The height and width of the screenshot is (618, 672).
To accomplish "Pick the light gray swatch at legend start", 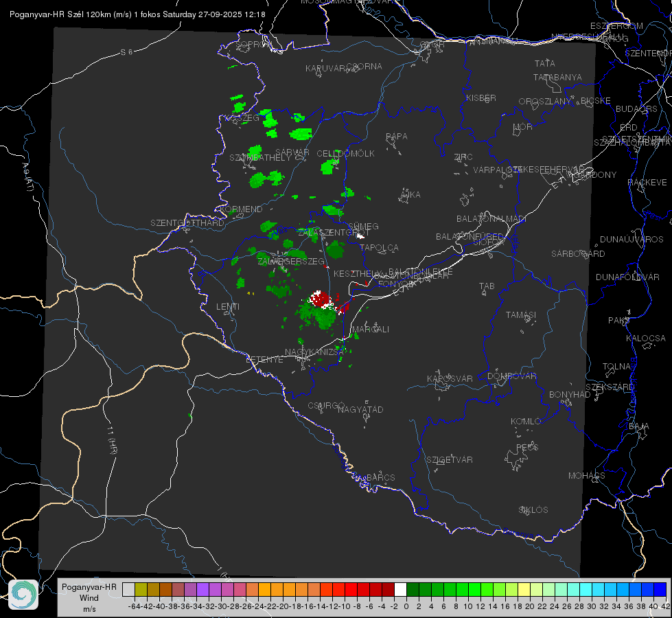I will pos(128,589).
